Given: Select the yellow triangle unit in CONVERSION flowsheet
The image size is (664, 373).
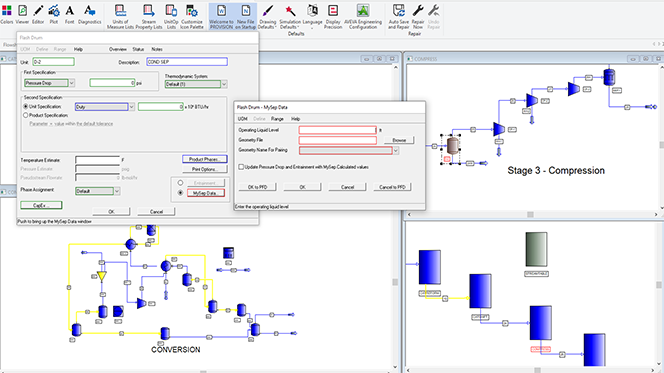Looking at the screenshot, I should click(102, 276).
